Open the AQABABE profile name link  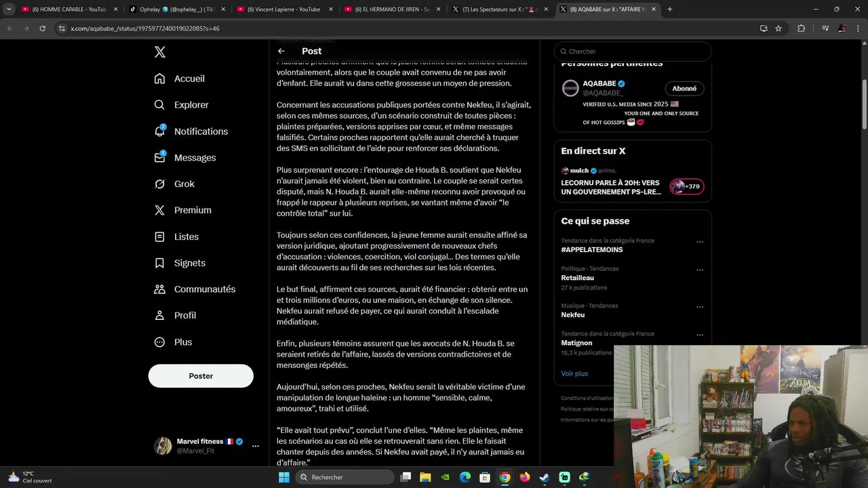599,83
